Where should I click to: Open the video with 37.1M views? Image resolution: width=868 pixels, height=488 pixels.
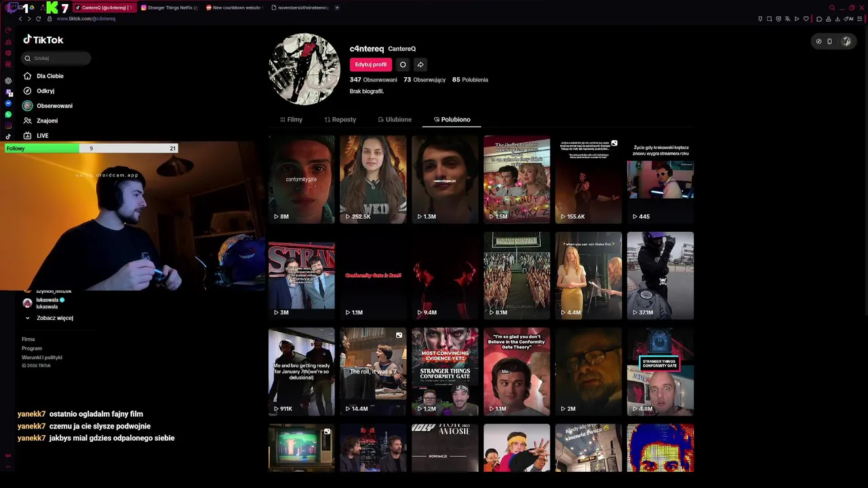(x=660, y=276)
